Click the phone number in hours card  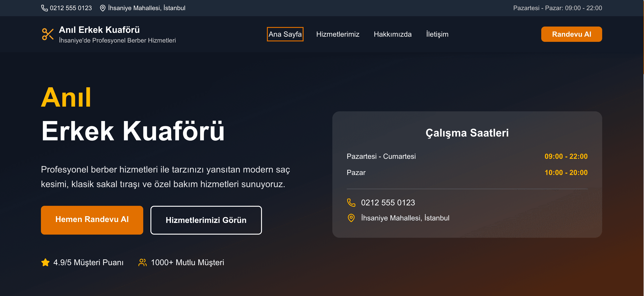pyautogui.click(x=388, y=202)
